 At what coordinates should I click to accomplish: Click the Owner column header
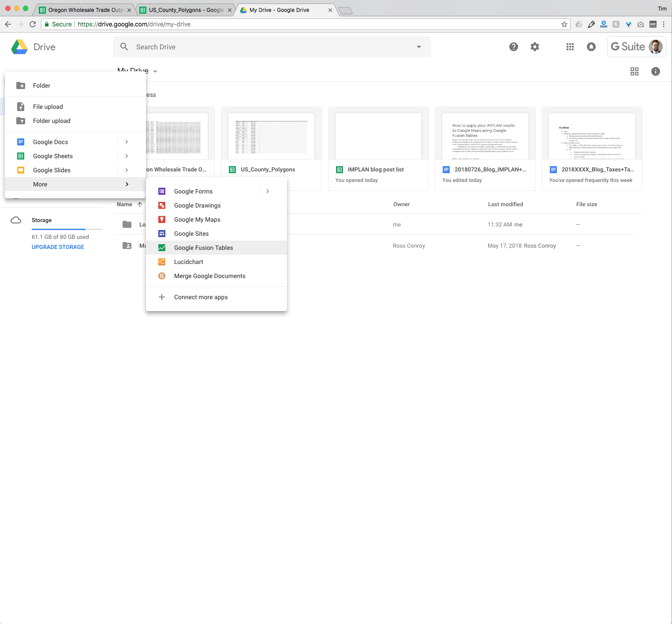coord(401,204)
